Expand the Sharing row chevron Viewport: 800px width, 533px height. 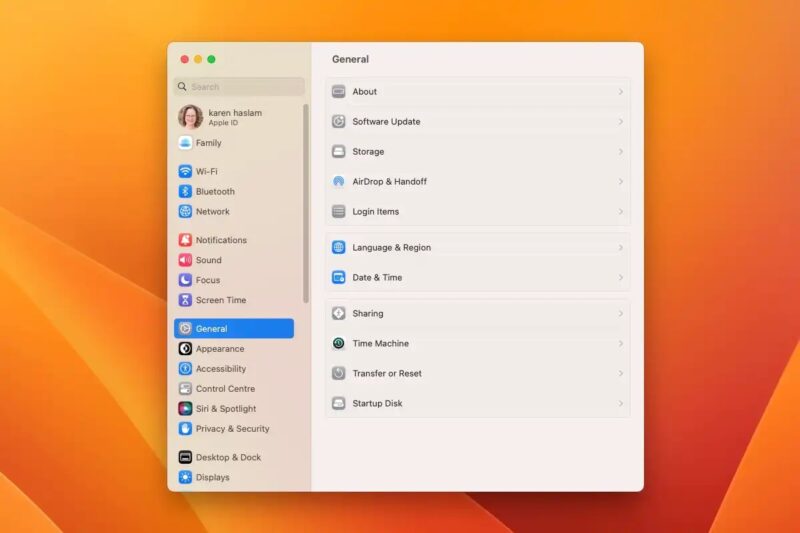(620, 314)
